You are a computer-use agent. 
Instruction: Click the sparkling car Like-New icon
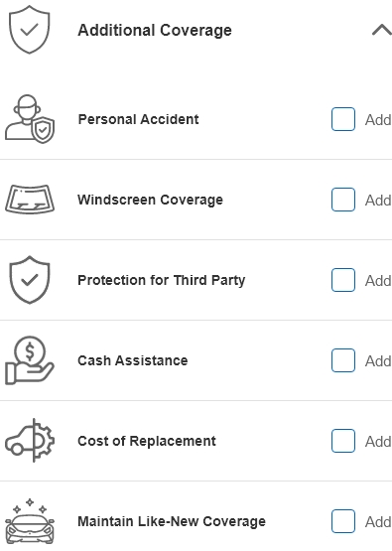coord(30,521)
